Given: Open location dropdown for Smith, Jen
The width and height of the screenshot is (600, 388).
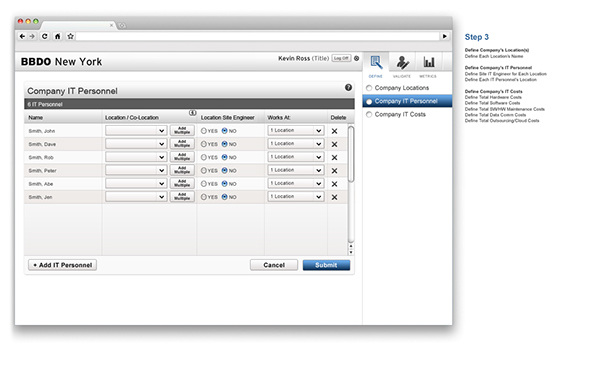Looking at the screenshot, I should click(x=136, y=197).
